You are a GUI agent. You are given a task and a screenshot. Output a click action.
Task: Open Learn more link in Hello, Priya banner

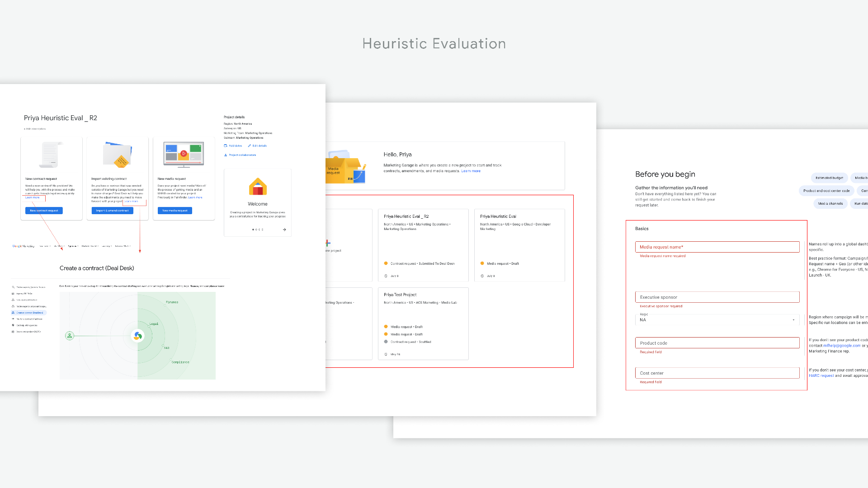471,171
